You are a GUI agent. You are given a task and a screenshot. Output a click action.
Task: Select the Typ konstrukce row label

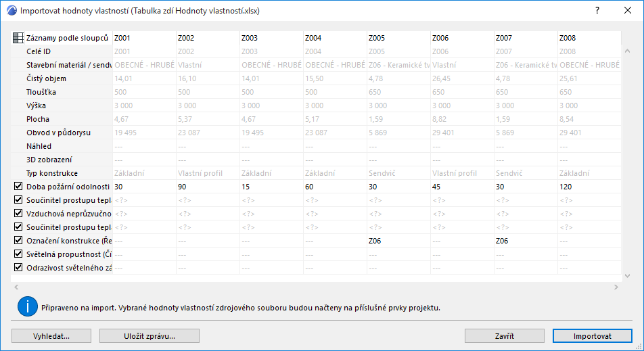pyautogui.click(x=52, y=173)
